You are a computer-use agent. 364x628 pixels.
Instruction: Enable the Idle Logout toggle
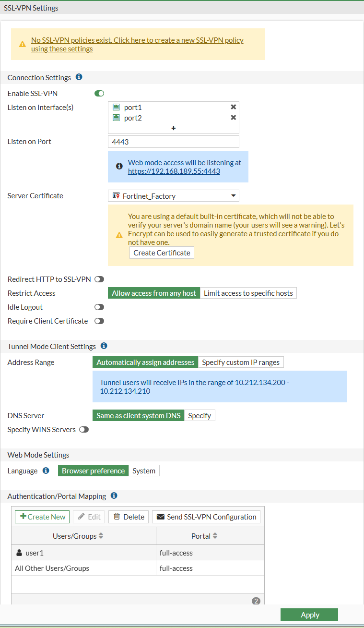pos(99,307)
